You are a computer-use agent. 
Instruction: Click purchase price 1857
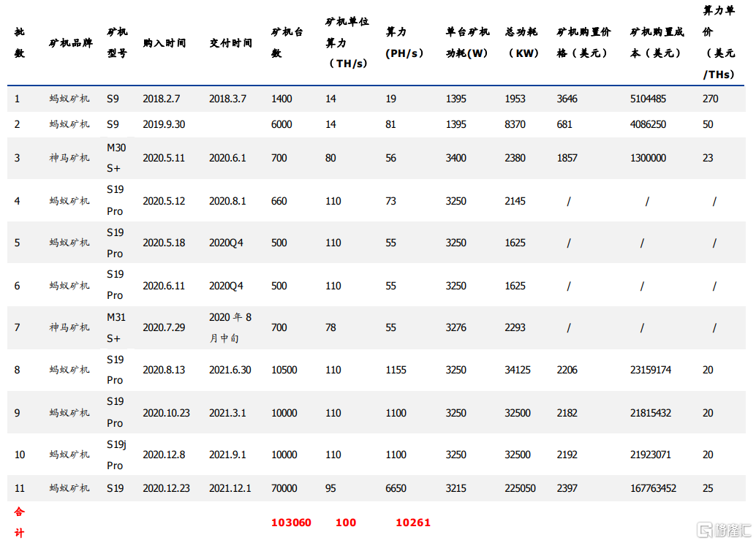[x=567, y=158]
